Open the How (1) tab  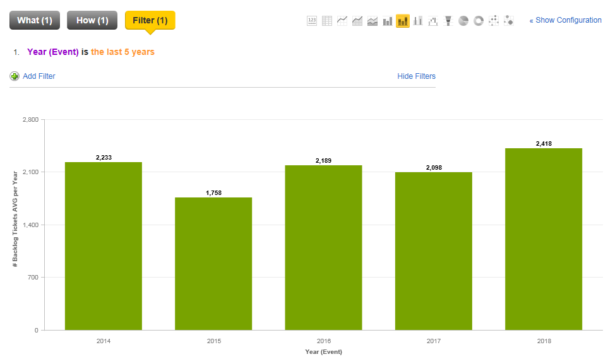(92, 20)
